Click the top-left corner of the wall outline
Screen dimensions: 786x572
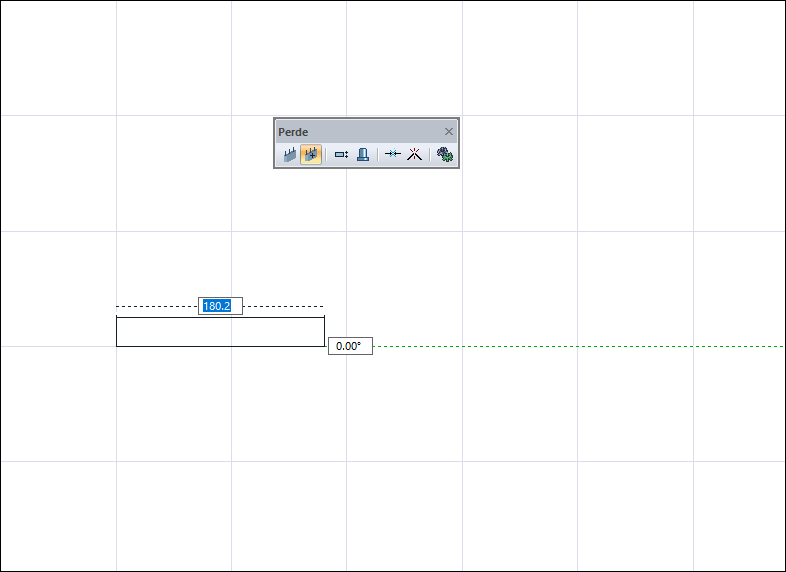tap(117, 317)
